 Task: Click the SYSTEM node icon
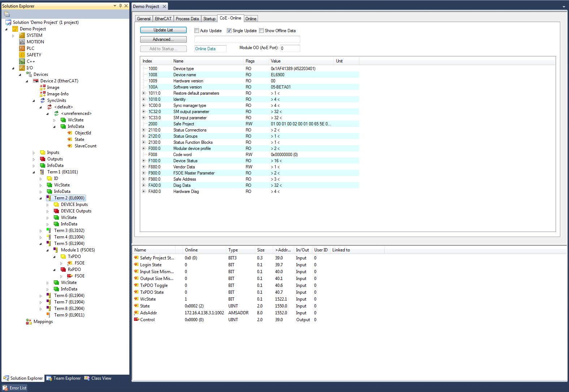pos(22,35)
